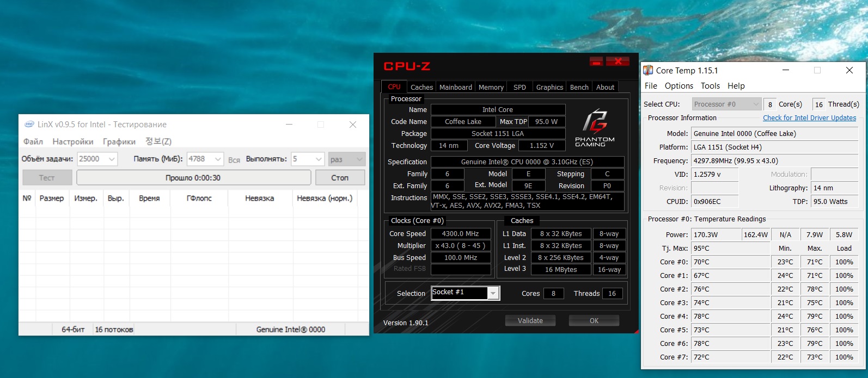Click the Стоп button in LinX
The width and height of the screenshot is (868, 378).
340,178
